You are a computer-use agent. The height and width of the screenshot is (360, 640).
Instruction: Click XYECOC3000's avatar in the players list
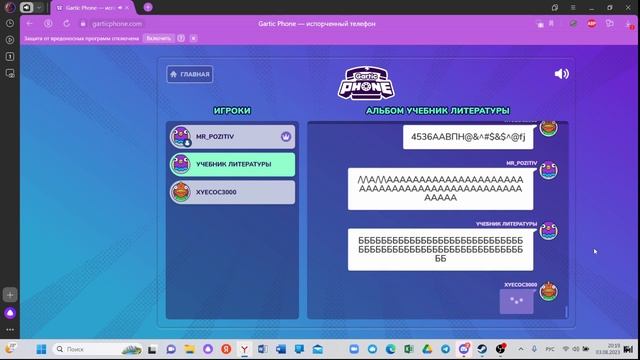coord(181,192)
